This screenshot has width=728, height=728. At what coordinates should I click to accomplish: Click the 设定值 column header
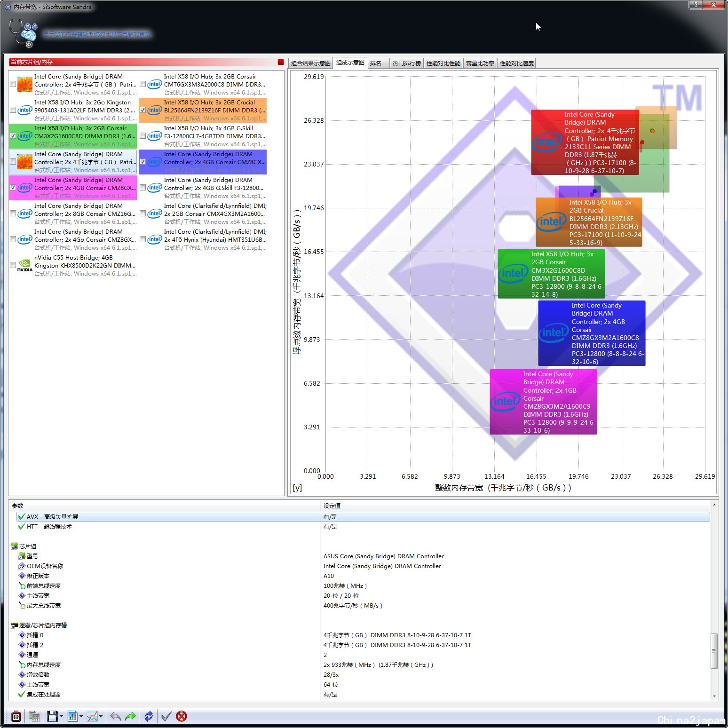pyautogui.click(x=515, y=506)
